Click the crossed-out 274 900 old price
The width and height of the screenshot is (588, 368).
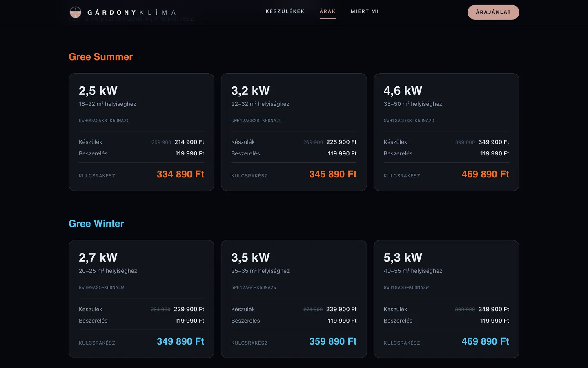[x=313, y=310]
